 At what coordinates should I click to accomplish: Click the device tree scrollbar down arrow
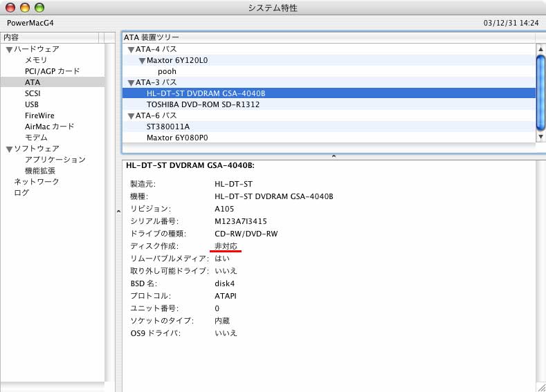click(x=541, y=137)
